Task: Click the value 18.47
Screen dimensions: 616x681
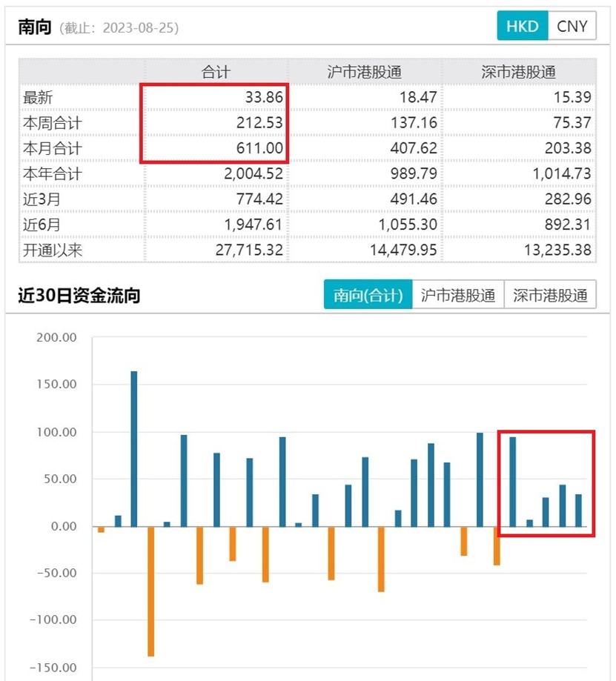Action: 418,97
